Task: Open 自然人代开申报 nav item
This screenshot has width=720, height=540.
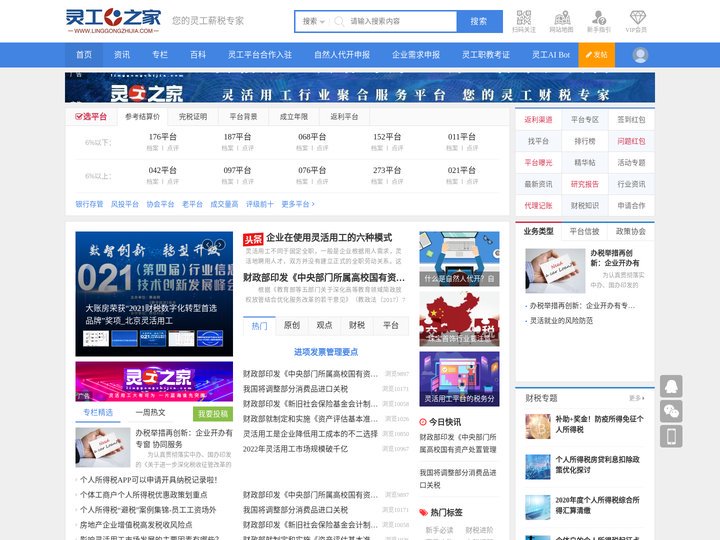Action: (342, 55)
